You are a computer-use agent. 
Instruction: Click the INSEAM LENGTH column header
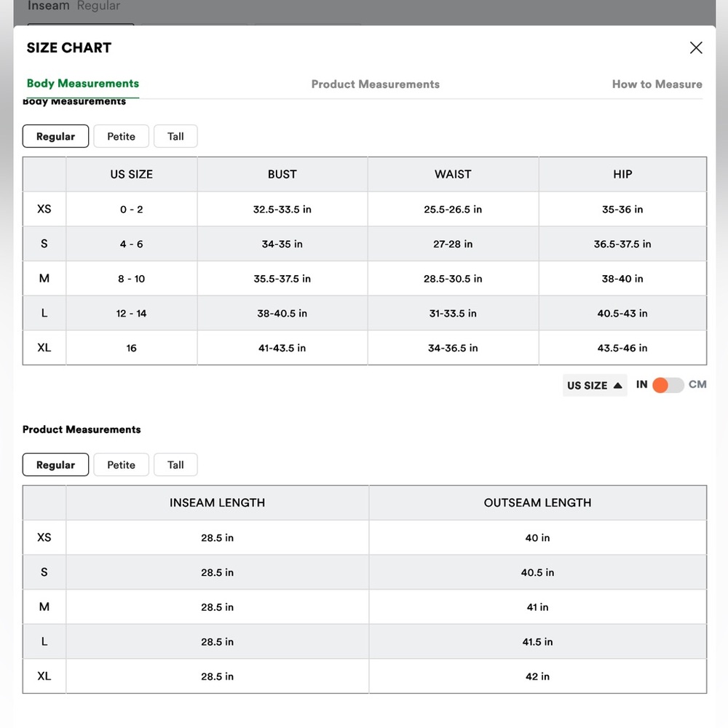[x=217, y=503]
